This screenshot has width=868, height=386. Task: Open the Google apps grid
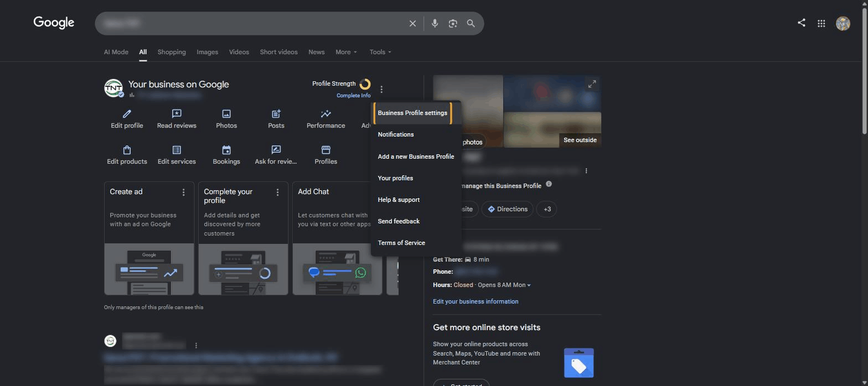point(821,23)
